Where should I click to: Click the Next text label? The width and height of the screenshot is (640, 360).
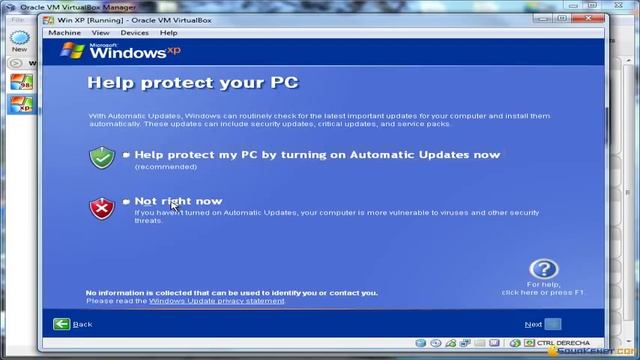(533, 324)
